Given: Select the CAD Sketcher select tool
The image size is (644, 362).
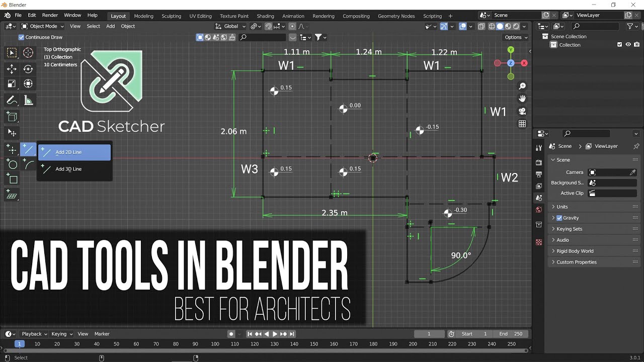Looking at the screenshot, I should click(12, 133).
